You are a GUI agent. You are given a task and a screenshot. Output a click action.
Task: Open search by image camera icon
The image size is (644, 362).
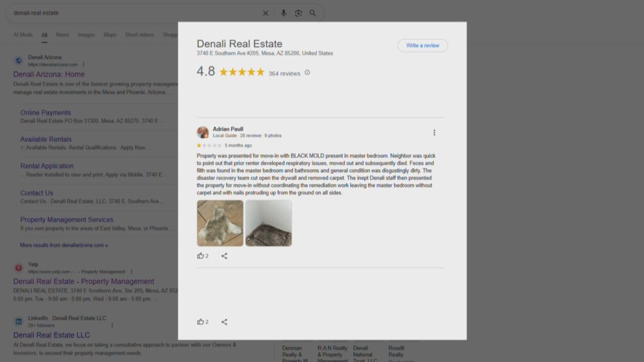298,13
